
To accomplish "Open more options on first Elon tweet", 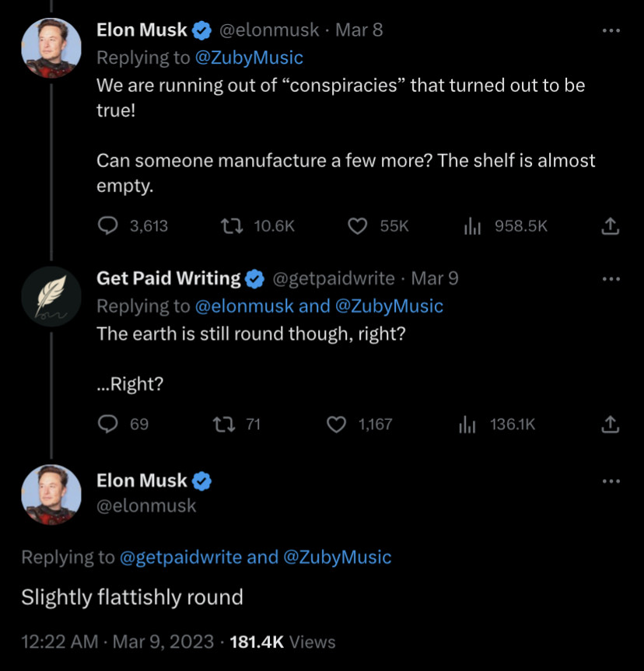I will [611, 31].
